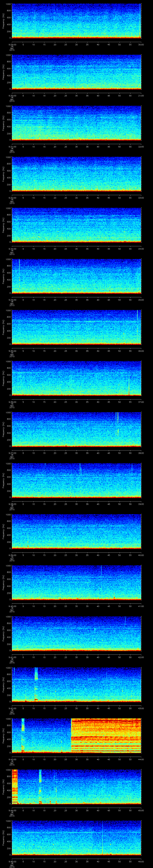Click the 37:00 end label of the 9:36:00 panel
Screen dimensions: 153x868
[x=141, y=402]
